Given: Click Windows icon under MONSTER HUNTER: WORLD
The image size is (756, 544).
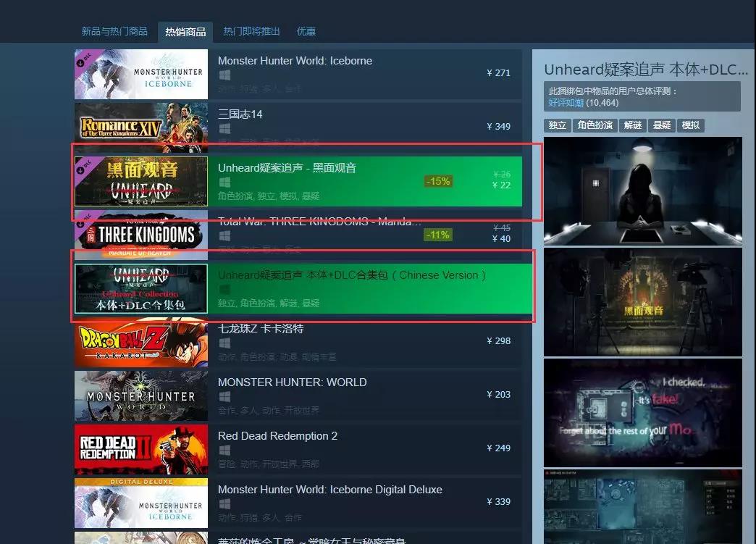Looking at the screenshot, I should 224,396.
